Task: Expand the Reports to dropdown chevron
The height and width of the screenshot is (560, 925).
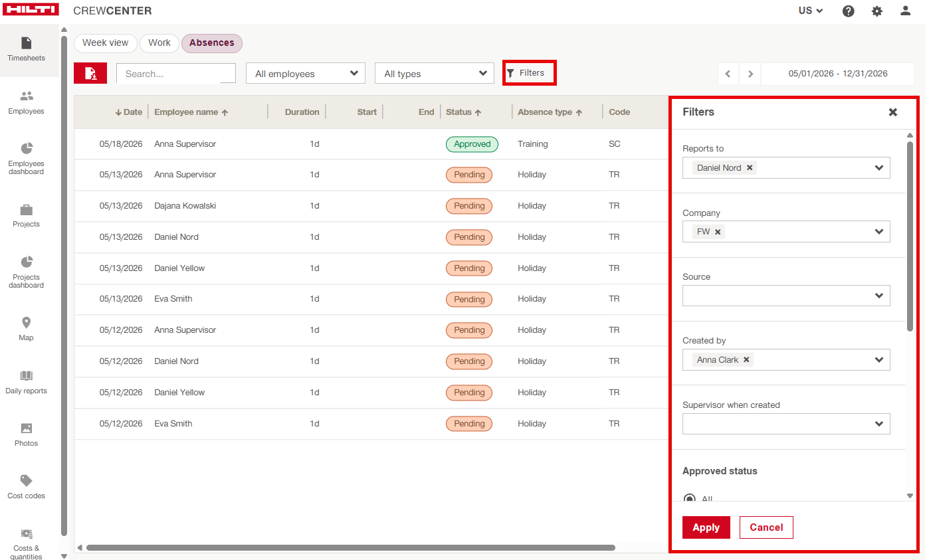Action: (879, 168)
